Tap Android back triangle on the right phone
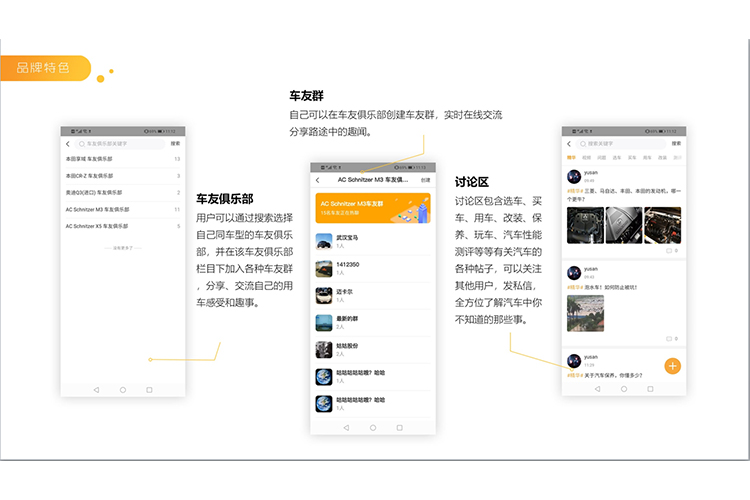 [597, 389]
